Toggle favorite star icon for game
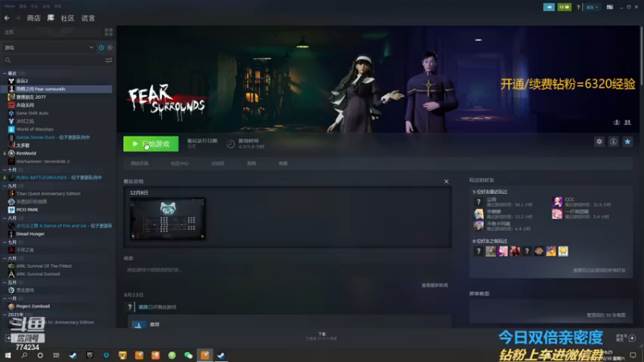Viewport: 644px width, 362px height. [628, 142]
